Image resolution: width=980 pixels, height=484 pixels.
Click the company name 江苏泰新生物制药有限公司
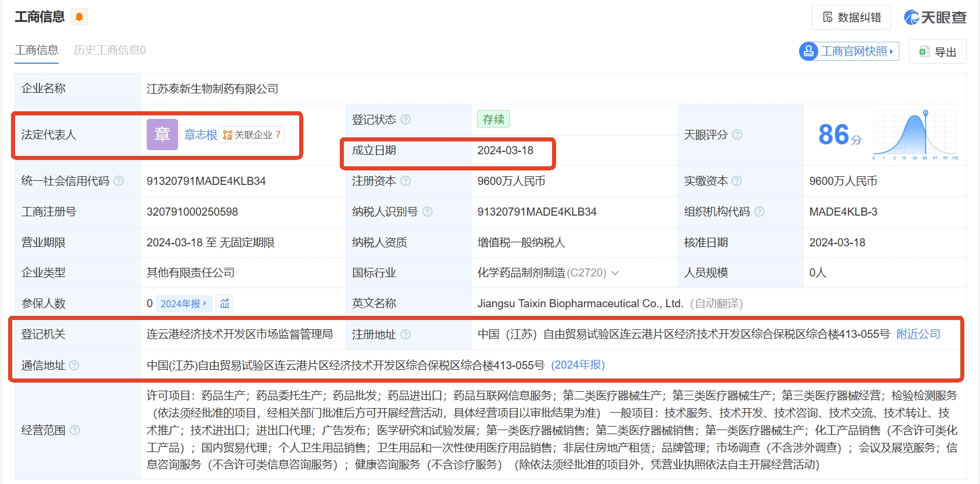click(x=212, y=89)
